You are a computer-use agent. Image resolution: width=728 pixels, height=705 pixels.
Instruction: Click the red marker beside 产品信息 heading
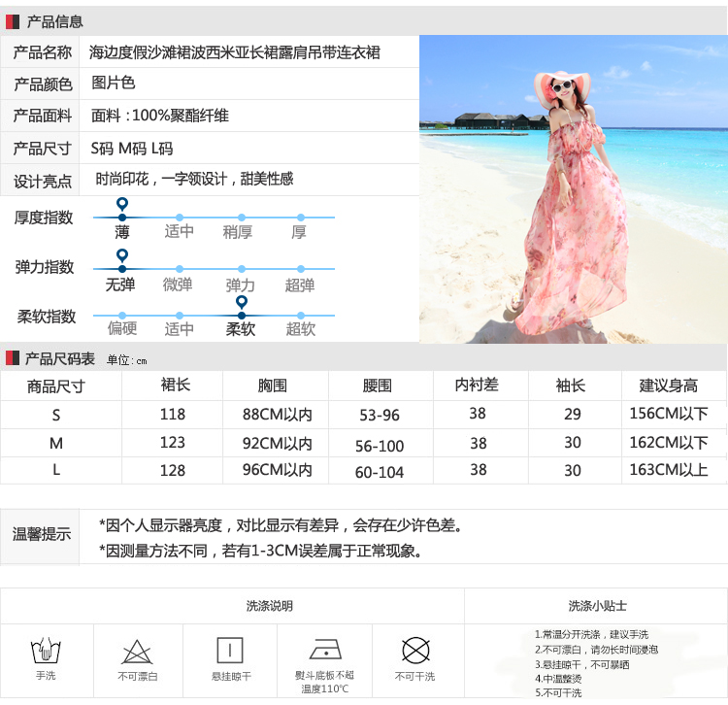12,21
